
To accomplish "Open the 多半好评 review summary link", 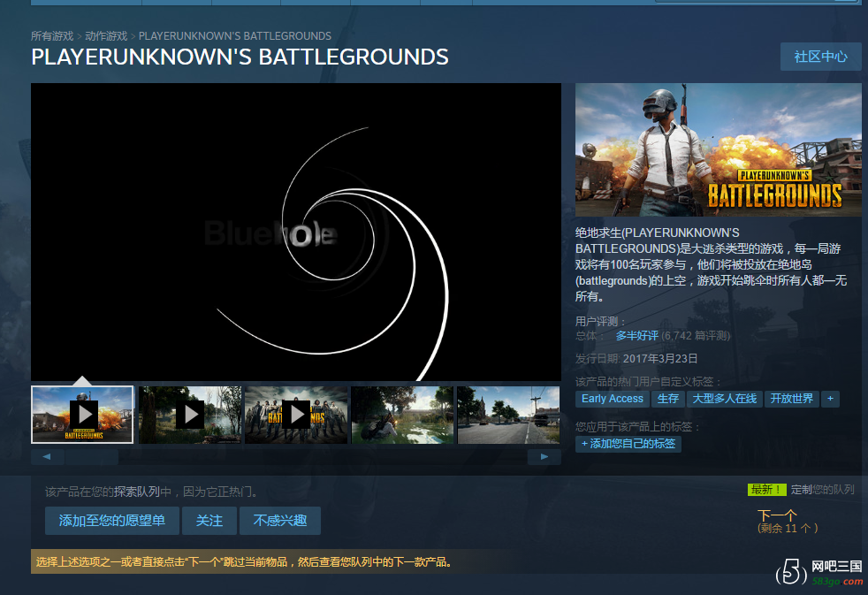I will tap(637, 335).
